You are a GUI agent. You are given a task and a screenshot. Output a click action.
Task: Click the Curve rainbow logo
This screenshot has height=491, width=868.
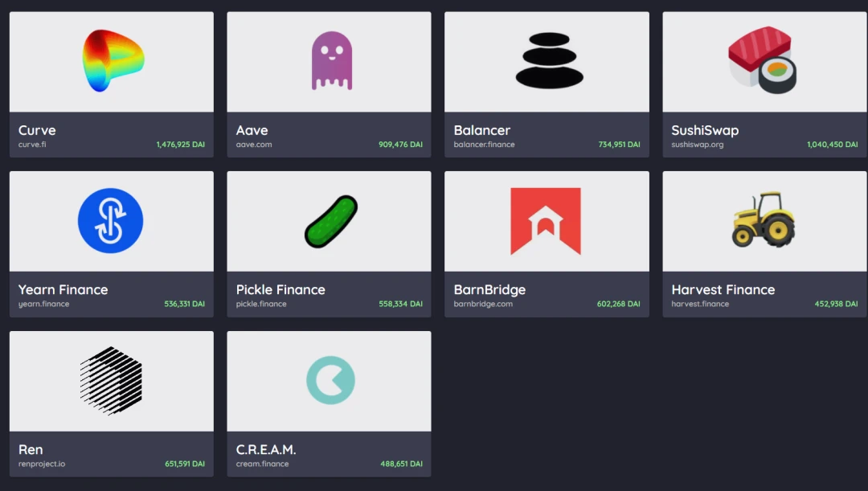[x=113, y=61]
